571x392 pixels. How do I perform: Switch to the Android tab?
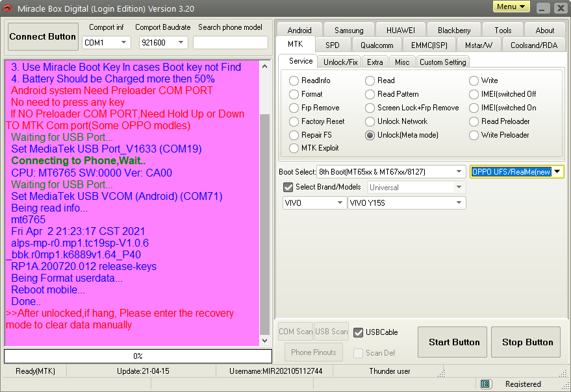(x=299, y=31)
